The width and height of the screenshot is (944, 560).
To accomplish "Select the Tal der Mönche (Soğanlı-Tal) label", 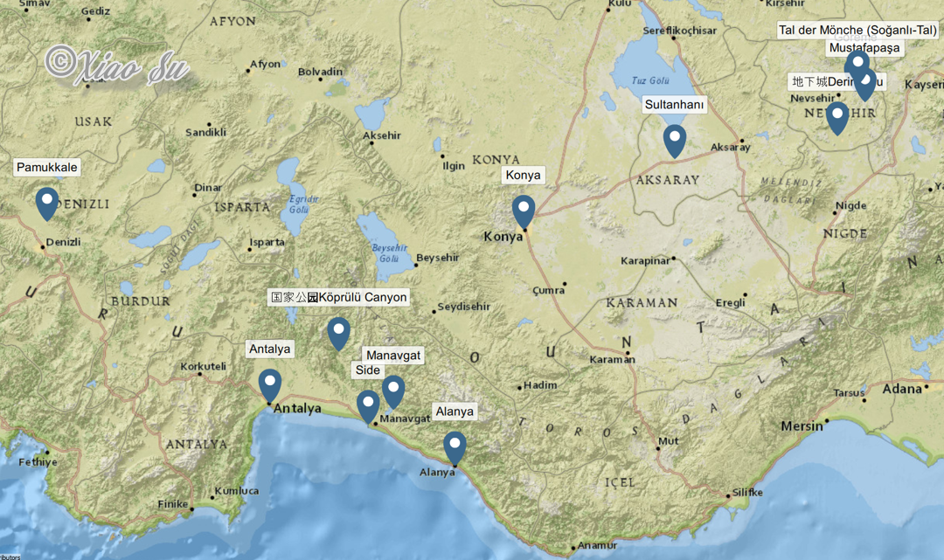I will 857,31.
